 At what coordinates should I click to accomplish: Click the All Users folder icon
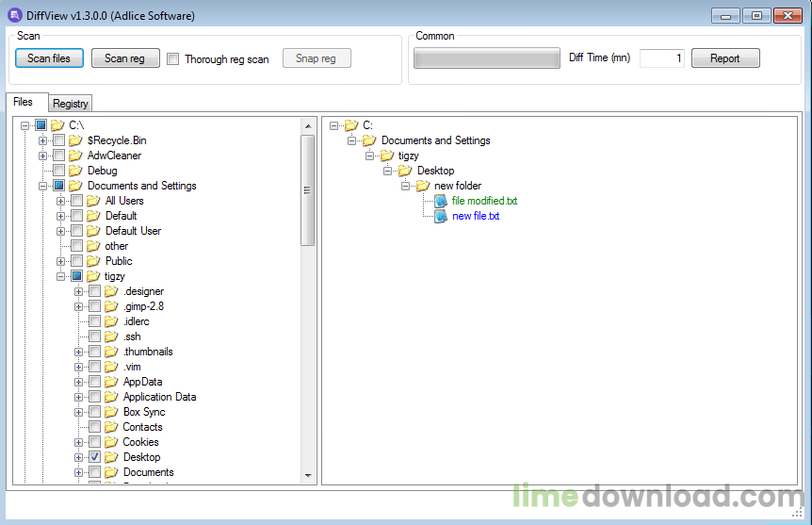93,201
